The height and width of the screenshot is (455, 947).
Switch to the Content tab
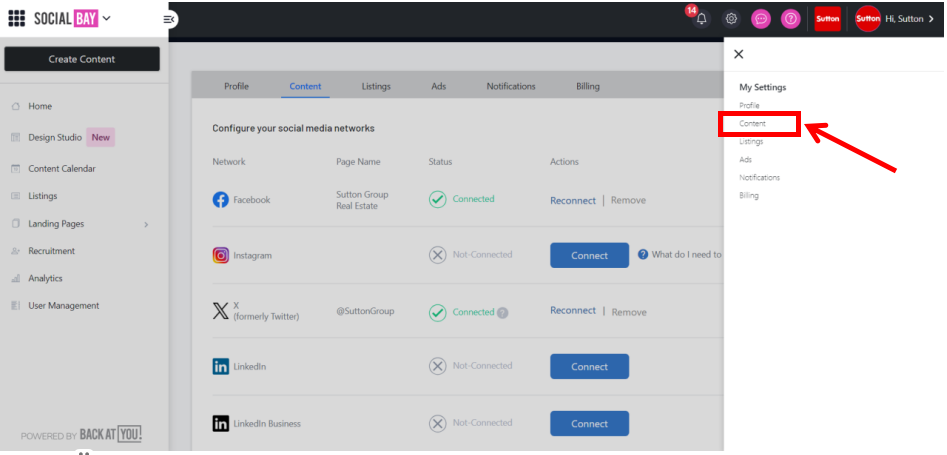coord(305,86)
